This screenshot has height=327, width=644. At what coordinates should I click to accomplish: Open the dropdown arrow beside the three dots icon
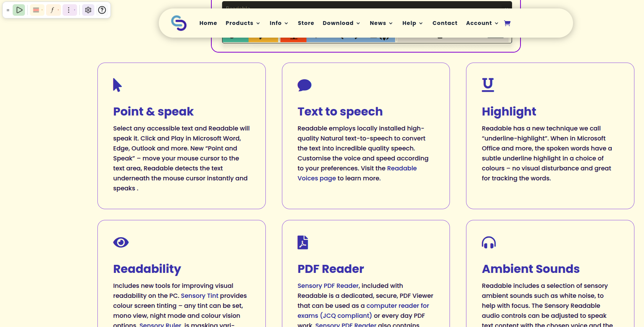tap(75, 10)
